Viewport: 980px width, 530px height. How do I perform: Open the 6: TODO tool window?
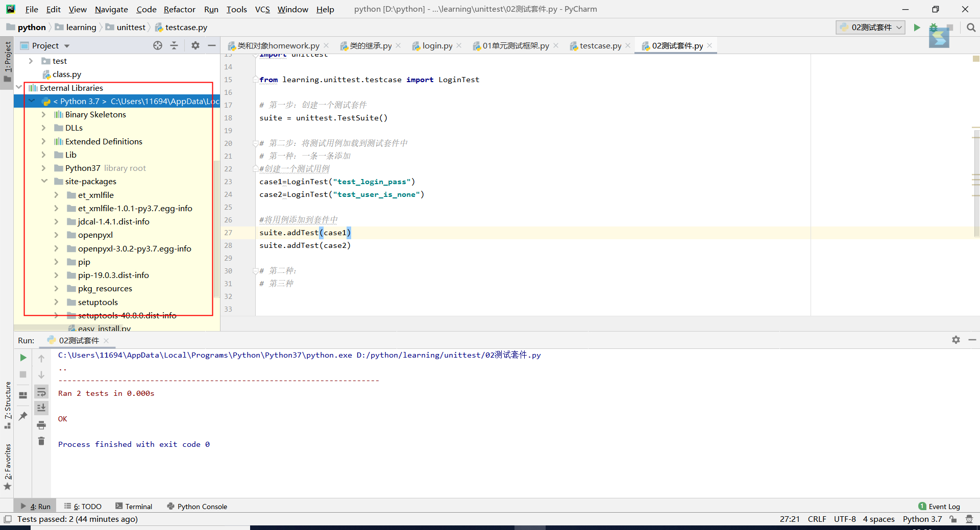point(83,506)
